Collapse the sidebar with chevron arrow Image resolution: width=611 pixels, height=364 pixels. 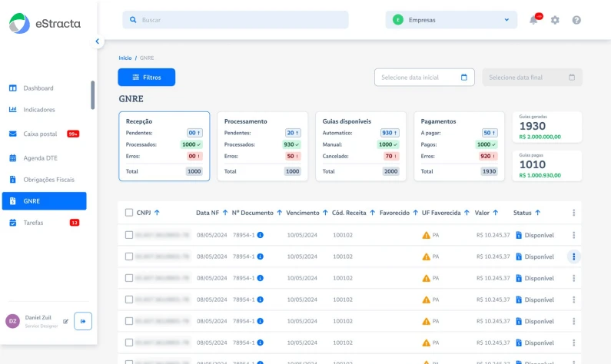97,41
